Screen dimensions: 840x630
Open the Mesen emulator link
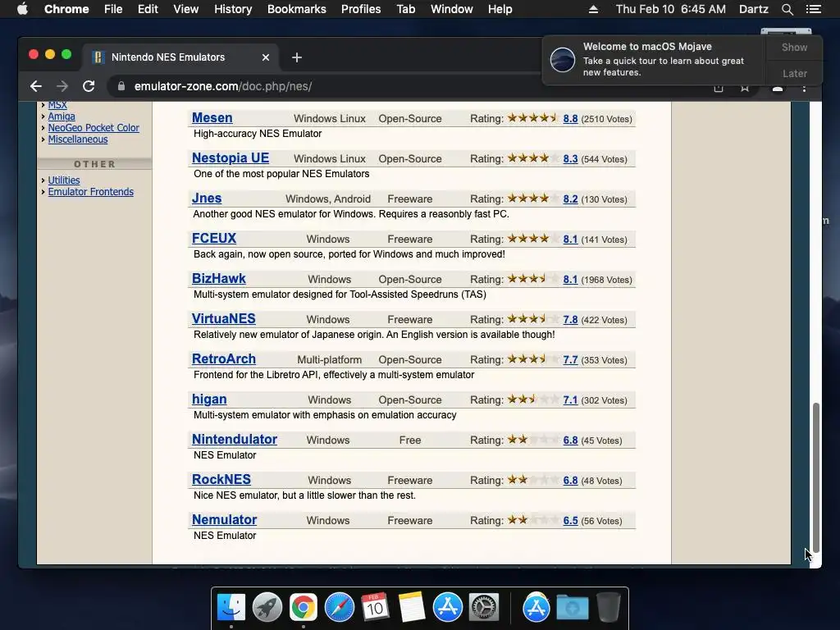click(x=212, y=118)
